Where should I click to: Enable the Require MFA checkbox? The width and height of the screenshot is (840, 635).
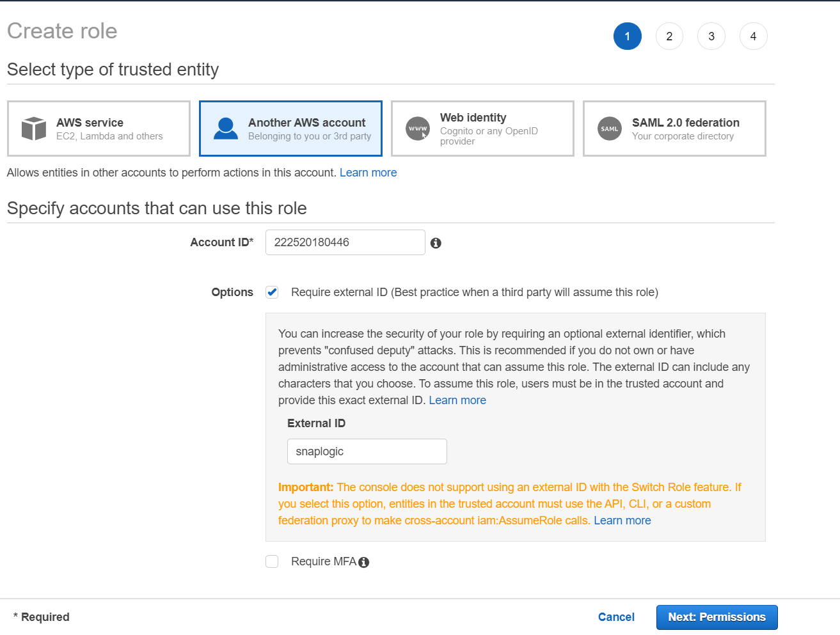coord(271,561)
